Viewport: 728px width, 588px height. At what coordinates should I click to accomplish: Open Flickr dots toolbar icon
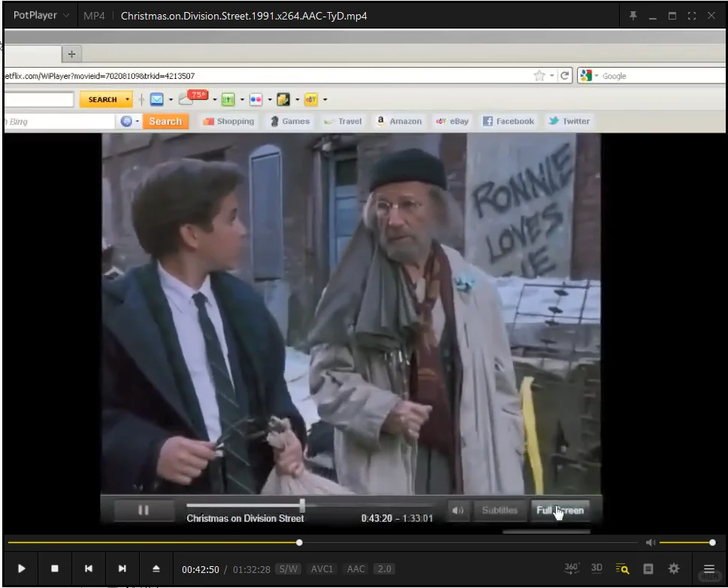coord(255,99)
